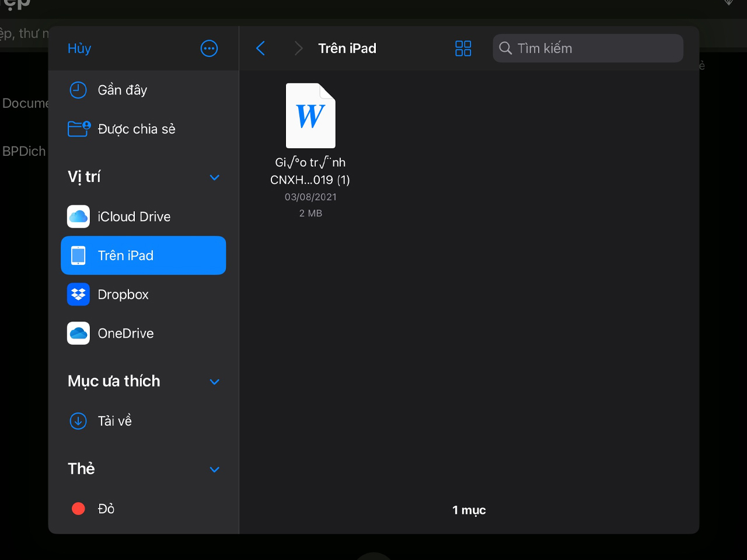This screenshot has height=560, width=747.
Task: Open Được chia sẻ shared folder
Action: click(x=144, y=129)
